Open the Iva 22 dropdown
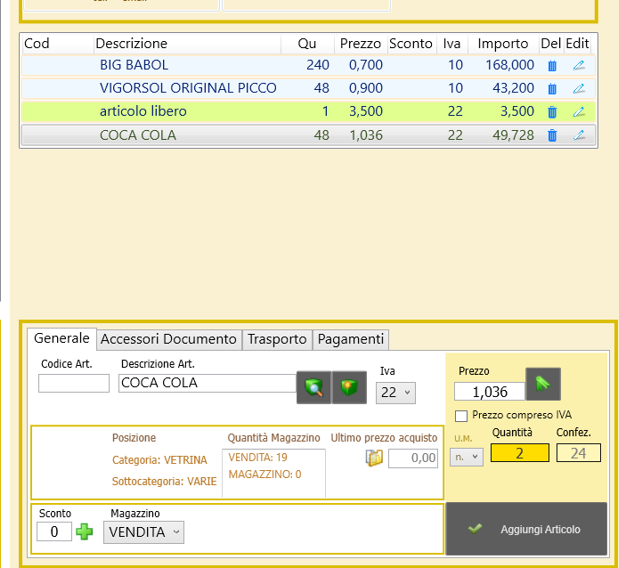Screen dimensions: 619x568 (x=396, y=393)
